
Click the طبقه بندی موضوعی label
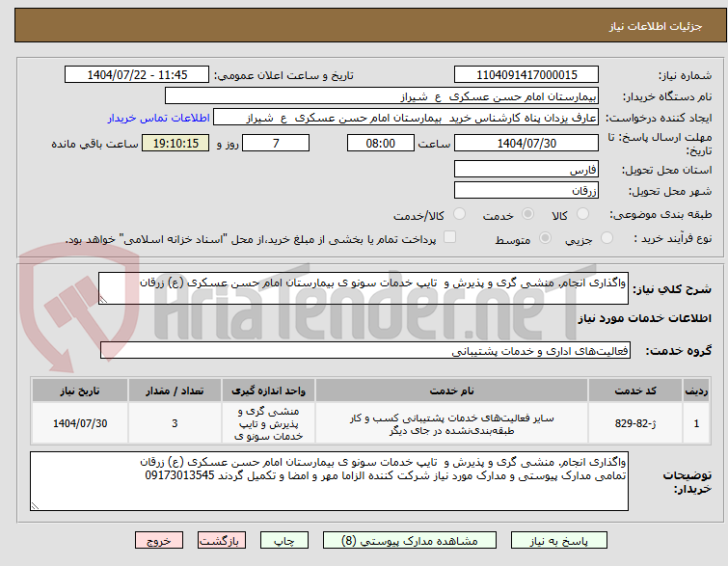click(661, 214)
